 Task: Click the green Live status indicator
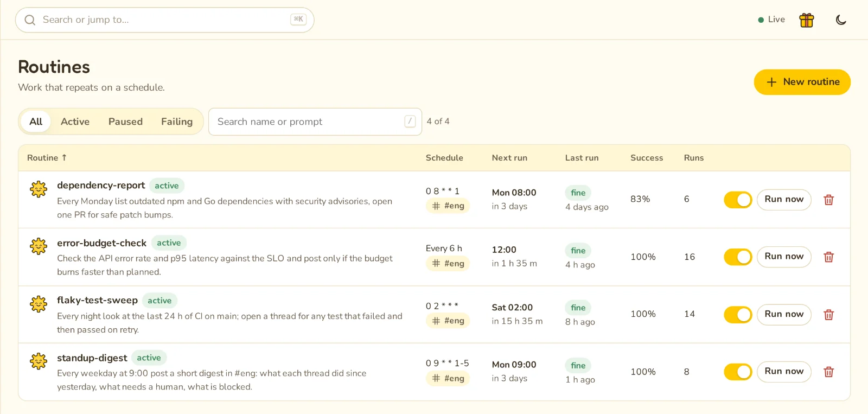(771, 20)
